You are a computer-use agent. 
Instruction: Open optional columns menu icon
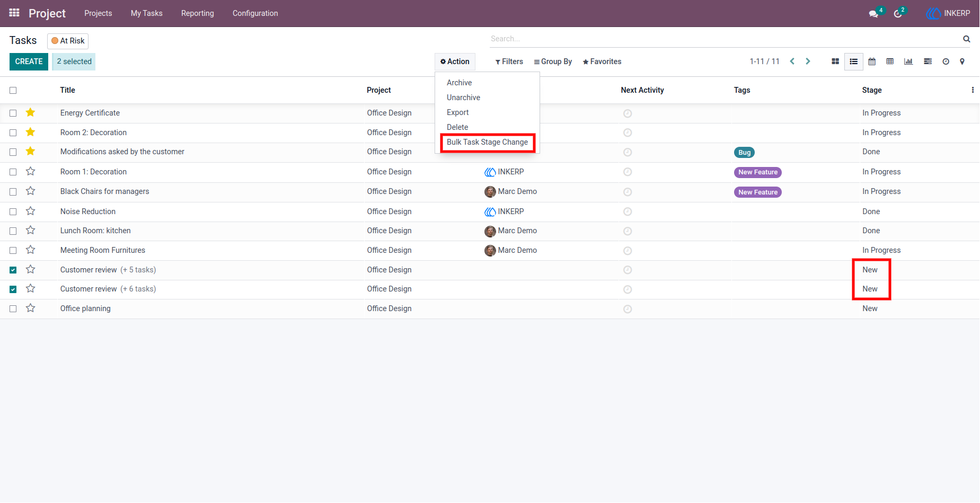click(973, 90)
